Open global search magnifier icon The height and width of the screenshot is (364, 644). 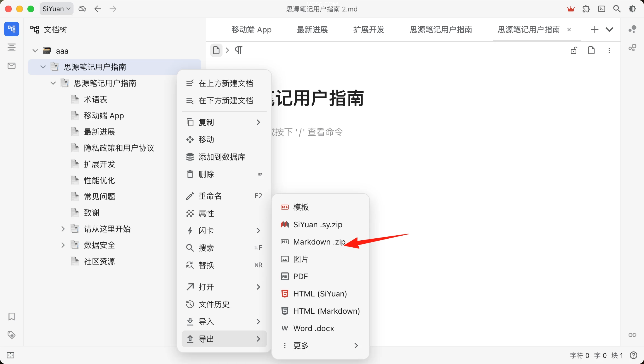[x=617, y=9]
